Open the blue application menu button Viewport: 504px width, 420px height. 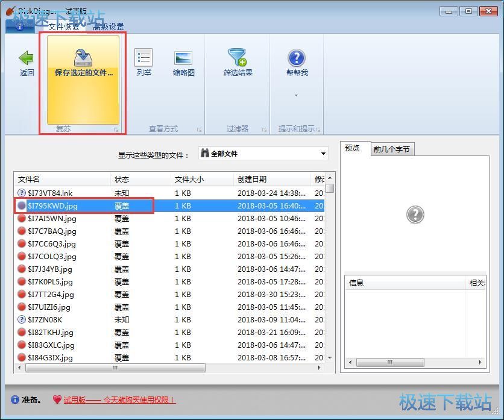(20, 27)
